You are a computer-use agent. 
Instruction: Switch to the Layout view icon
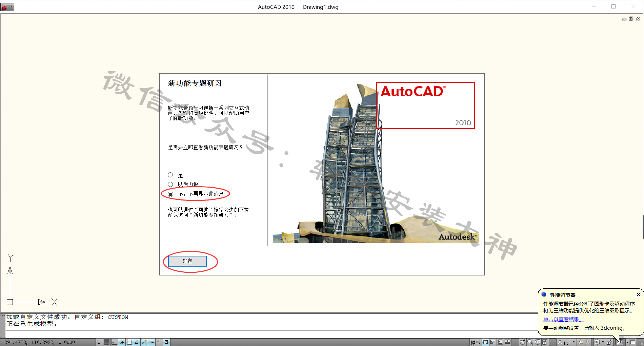tap(493, 342)
